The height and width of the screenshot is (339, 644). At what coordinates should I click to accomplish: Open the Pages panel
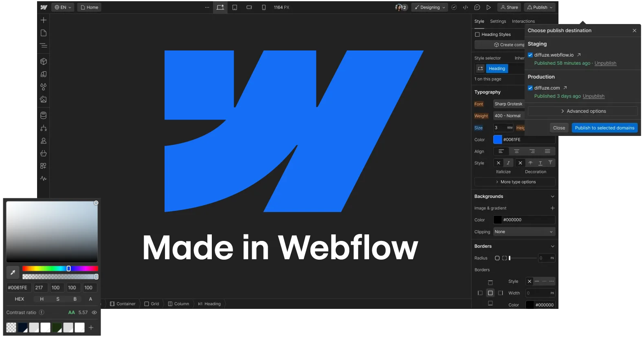coord(44,33)
